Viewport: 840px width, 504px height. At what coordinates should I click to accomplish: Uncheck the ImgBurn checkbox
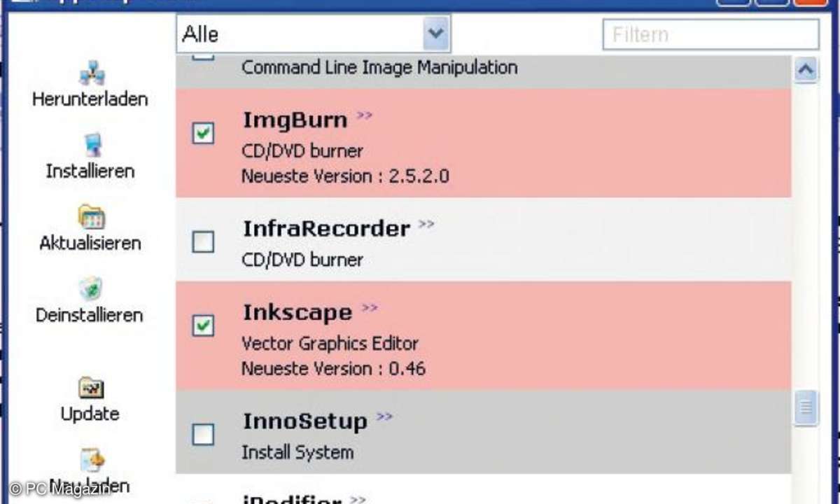tap(203, 133)
